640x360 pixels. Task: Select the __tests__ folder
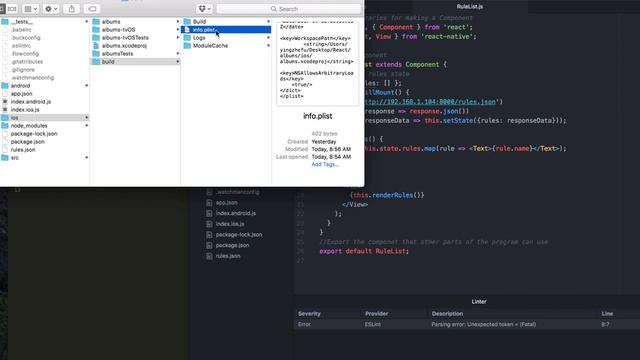[22, 22]
